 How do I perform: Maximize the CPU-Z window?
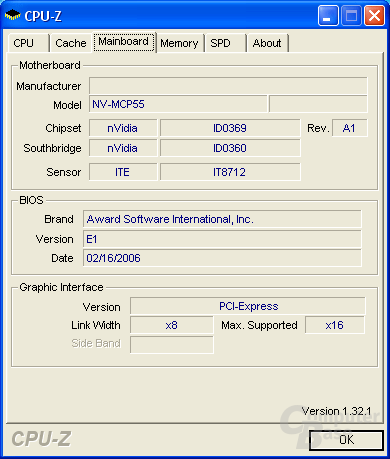pos(351,16)
